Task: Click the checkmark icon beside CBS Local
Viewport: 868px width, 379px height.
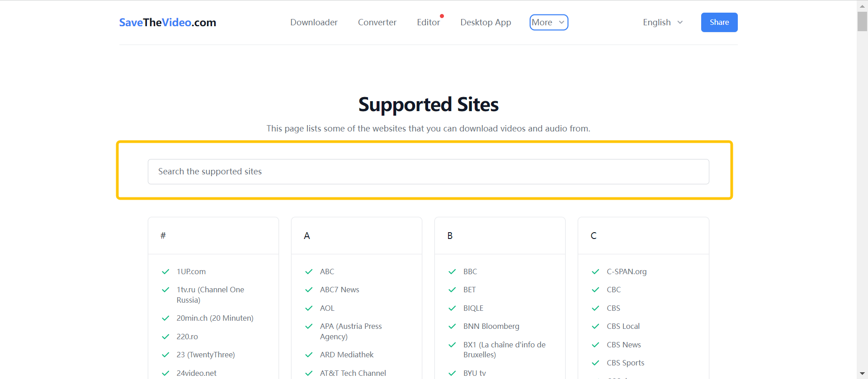Action: tap(595, 326)
